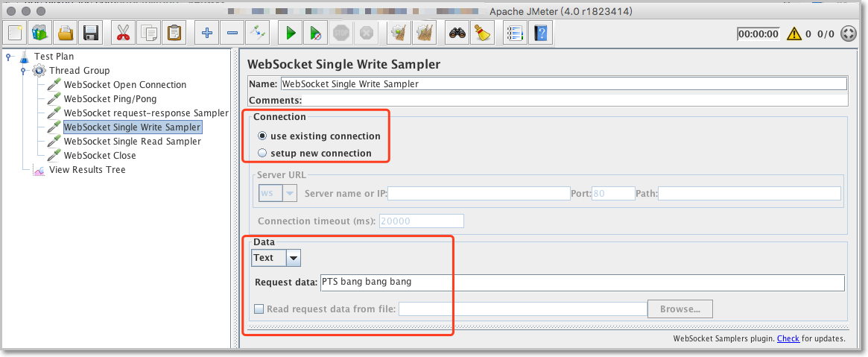This screenshot has height=357, width=868.
Task: Click the 0/0 active threads counter
Action: (x=826, y=34)
